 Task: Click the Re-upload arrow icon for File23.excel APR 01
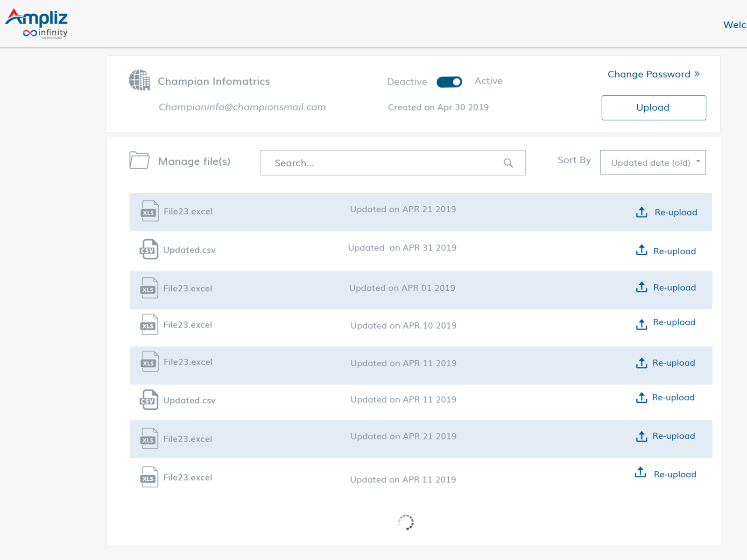pyautogui.click(x=641, y=287)
